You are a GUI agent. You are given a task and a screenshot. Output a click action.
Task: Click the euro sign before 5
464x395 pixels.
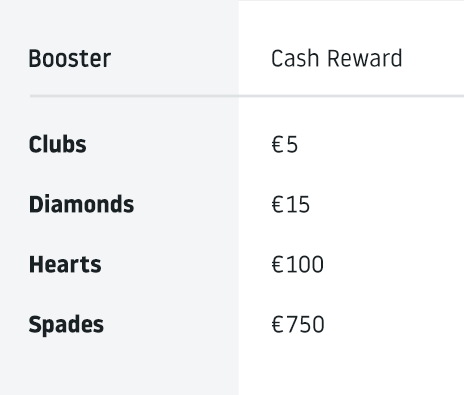coord(278,145)
